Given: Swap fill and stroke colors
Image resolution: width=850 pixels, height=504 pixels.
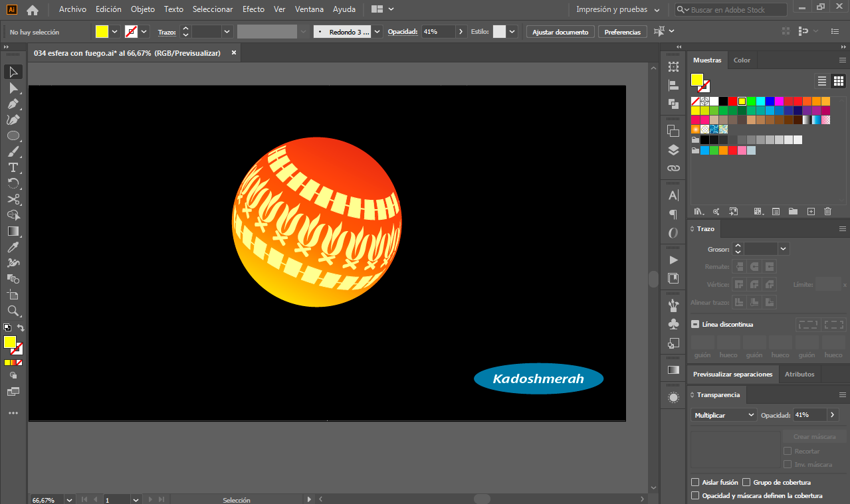Looking at the screenshot, I should 21,328.
